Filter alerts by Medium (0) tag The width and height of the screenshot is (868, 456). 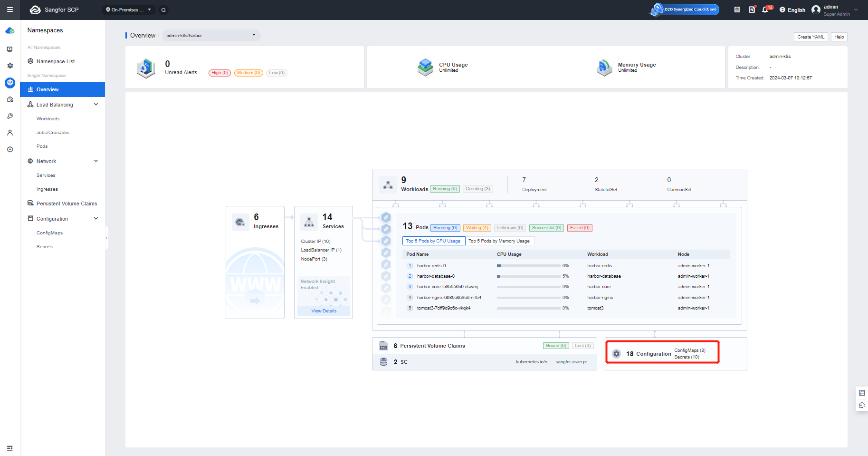[248, 73]
